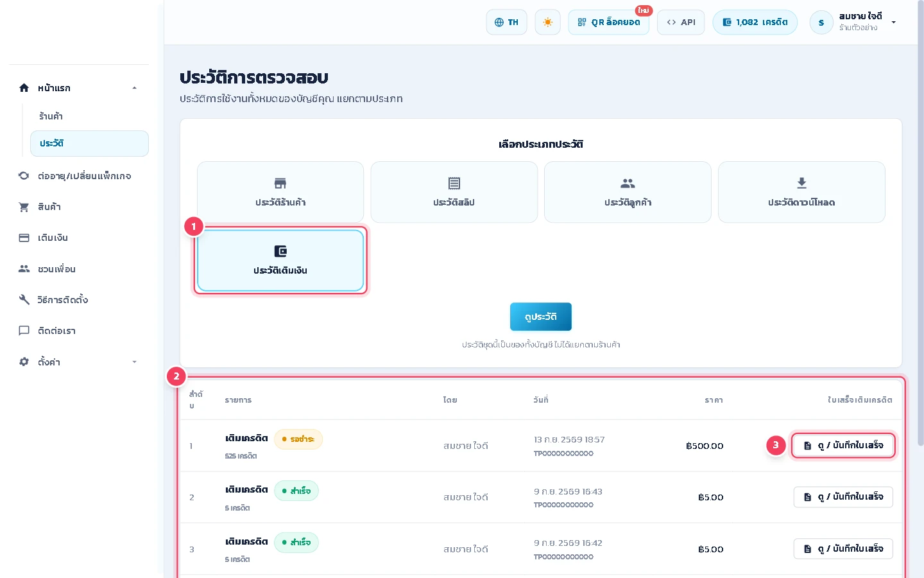Open QR ล็อคยอด button
This screenshot has width=924, height=578.
[x=608, y=22]
